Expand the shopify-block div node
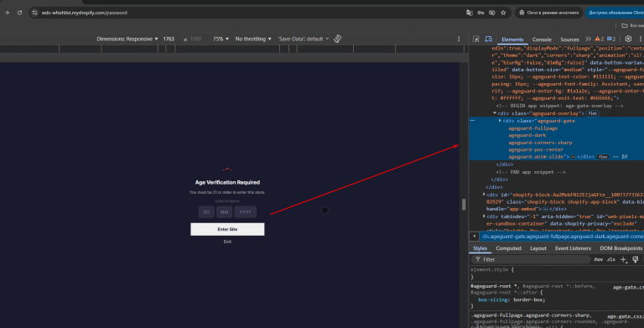 (x=484, y=195)
